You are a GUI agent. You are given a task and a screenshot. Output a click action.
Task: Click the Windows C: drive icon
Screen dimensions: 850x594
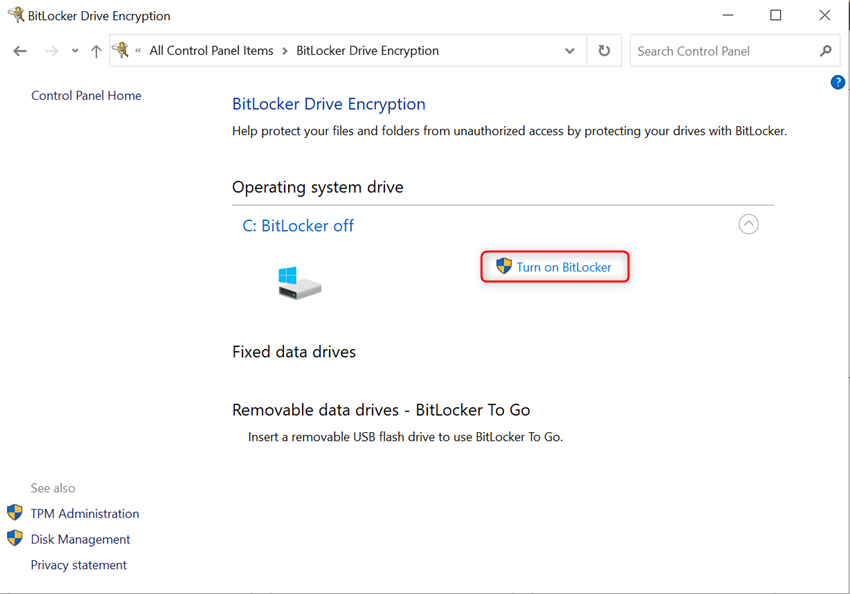click(299, 282)
